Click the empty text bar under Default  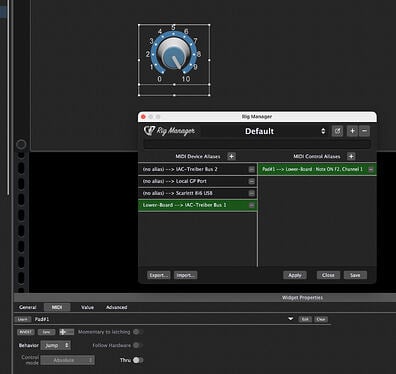coord(257,144)
